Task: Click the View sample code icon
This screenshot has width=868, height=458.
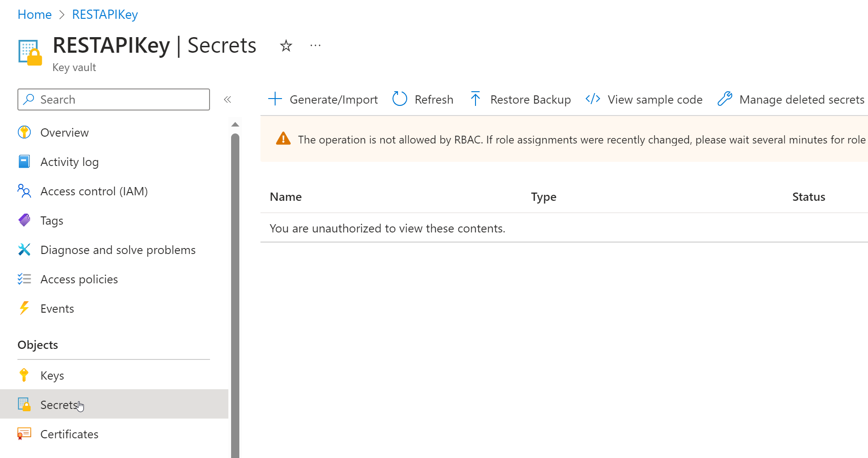Action: click(592, 99)
